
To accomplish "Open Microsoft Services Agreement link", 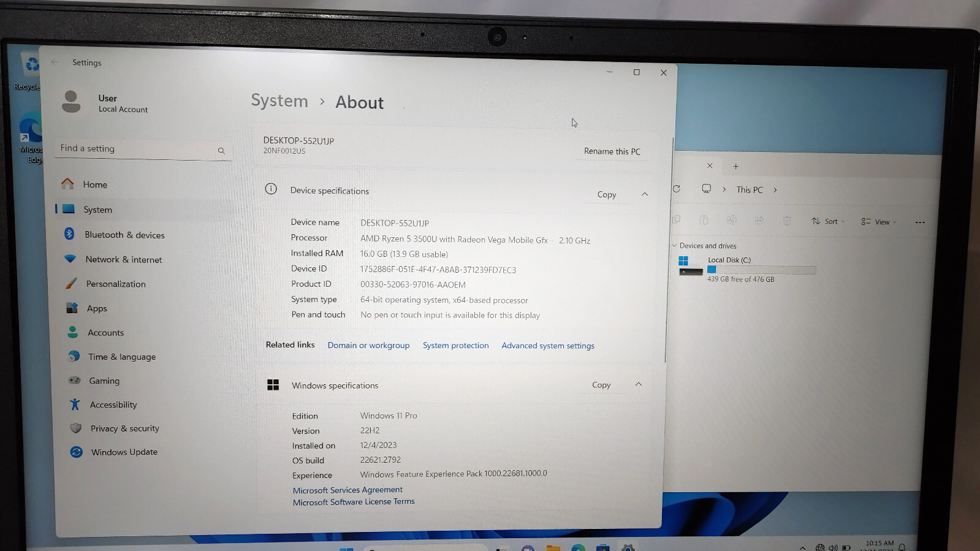I will (x=348, y=490).
